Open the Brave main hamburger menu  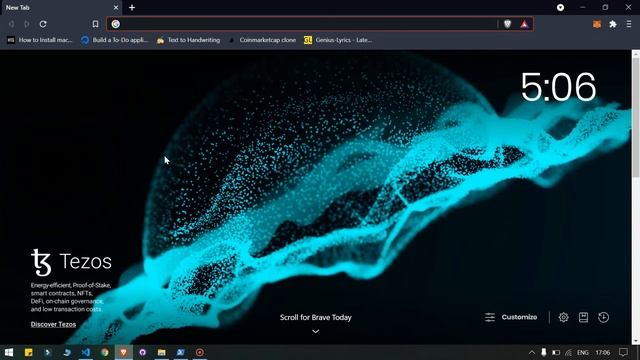629,24
